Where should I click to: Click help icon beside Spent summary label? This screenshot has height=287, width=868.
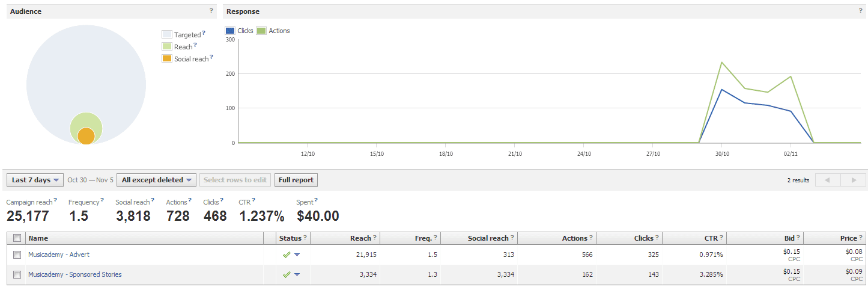(316, 200)
